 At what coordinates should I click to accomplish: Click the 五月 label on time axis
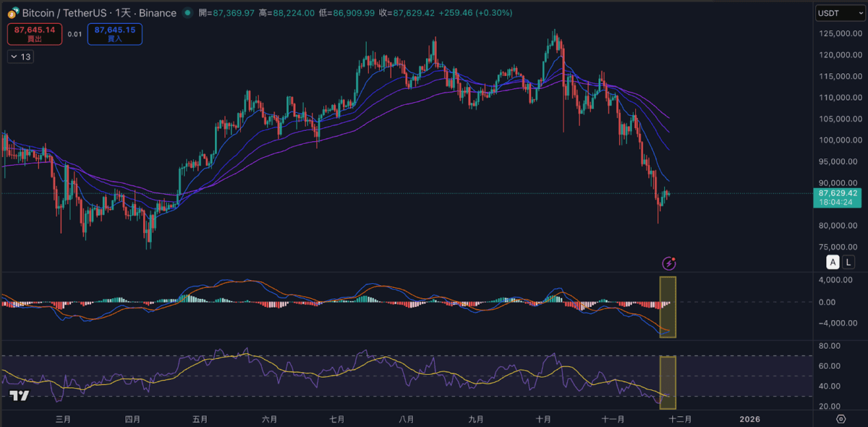(x=200, y=419)
